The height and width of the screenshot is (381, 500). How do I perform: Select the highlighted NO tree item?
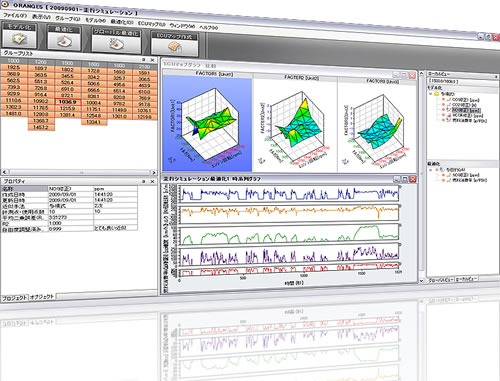(x=466, y=110)
